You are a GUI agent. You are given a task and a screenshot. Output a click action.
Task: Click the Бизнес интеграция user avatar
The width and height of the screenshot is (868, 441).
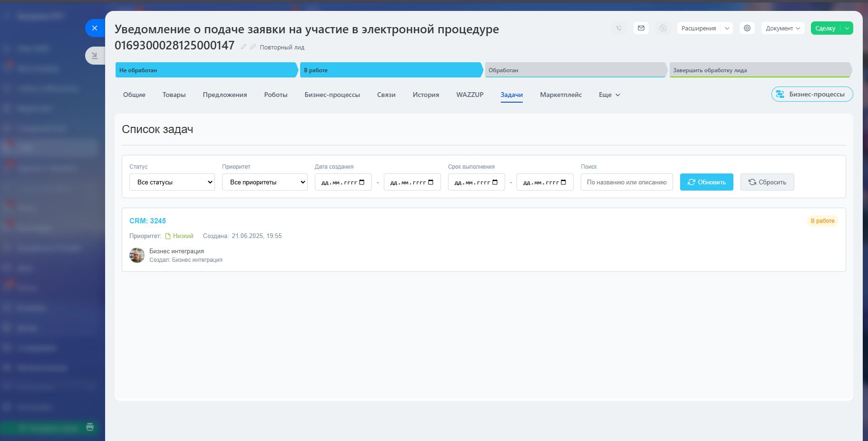click(137, 255)
